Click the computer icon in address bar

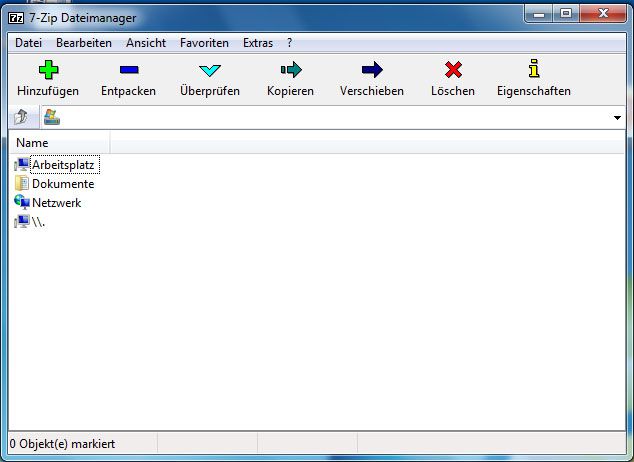(52, 117)
